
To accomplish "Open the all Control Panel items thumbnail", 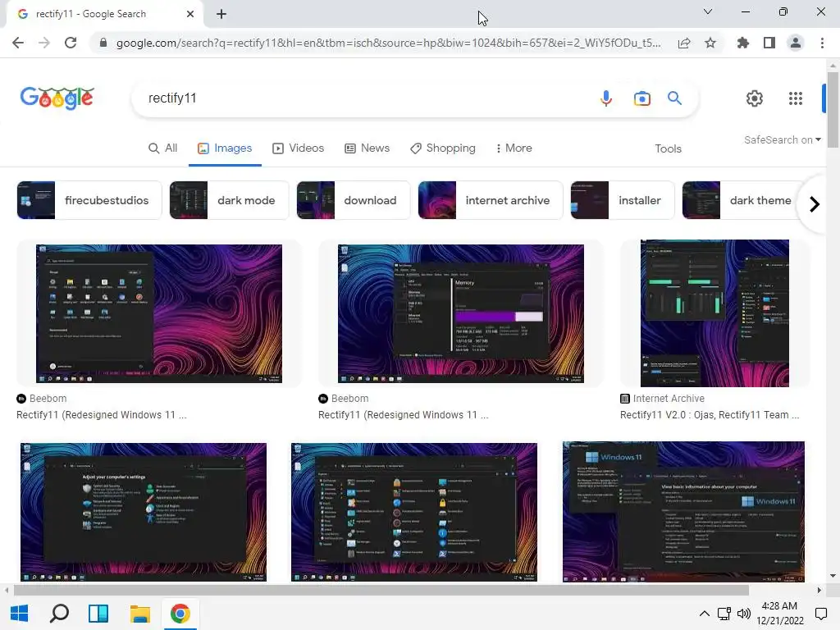I will [x=414, y=512].
